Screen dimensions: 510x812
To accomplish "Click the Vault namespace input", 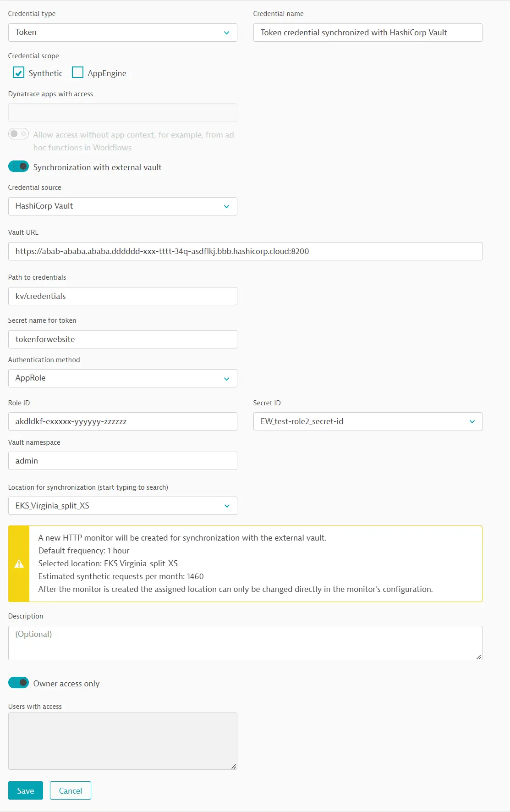I will coord(122,461).
